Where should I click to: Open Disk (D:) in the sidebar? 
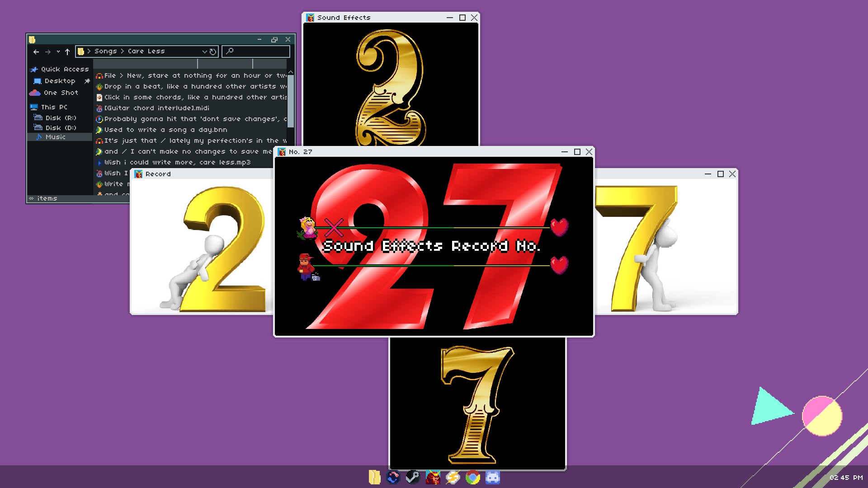55,128
